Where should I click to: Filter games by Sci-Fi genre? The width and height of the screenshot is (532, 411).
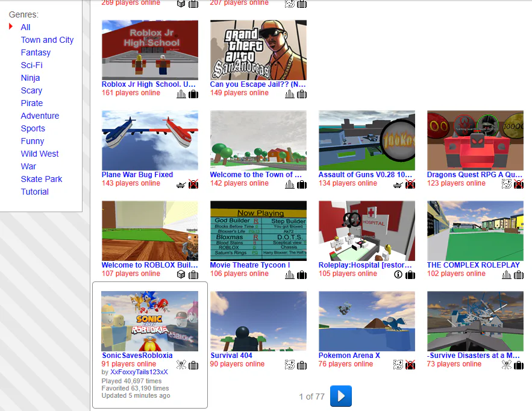click(x=31, y=65)
